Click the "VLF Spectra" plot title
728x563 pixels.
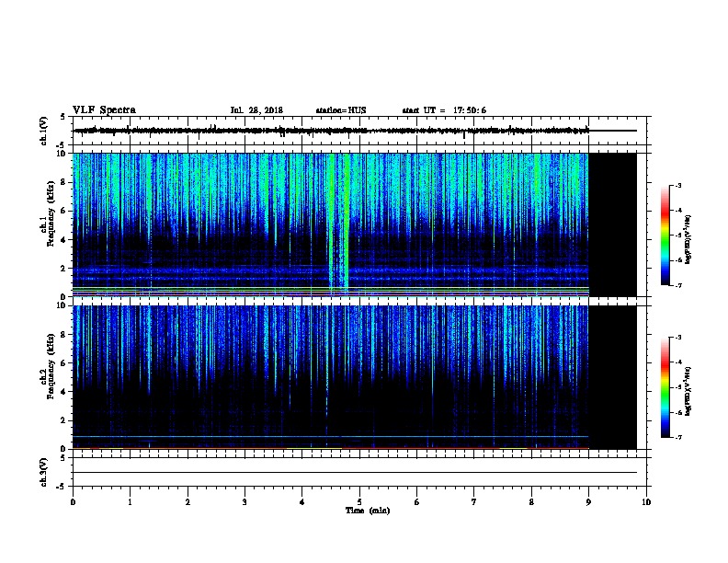[x=104, y=110]
